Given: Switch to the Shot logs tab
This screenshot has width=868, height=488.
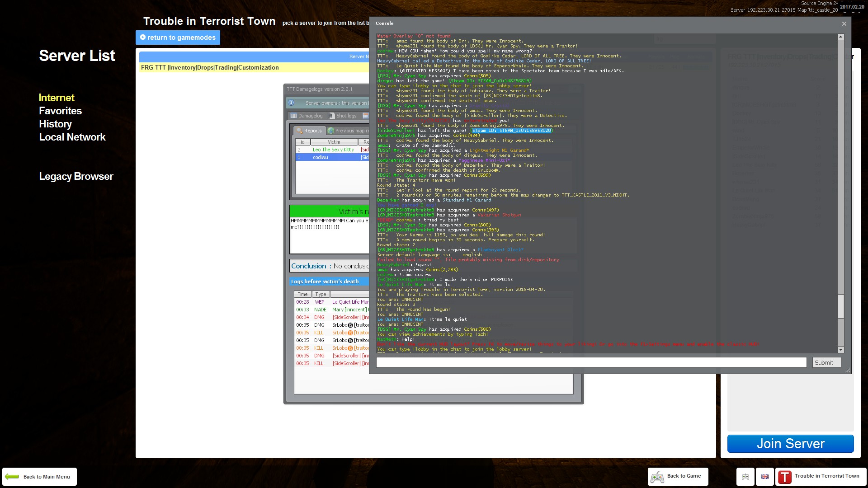Looking at the screenshot, I should 343,116.
